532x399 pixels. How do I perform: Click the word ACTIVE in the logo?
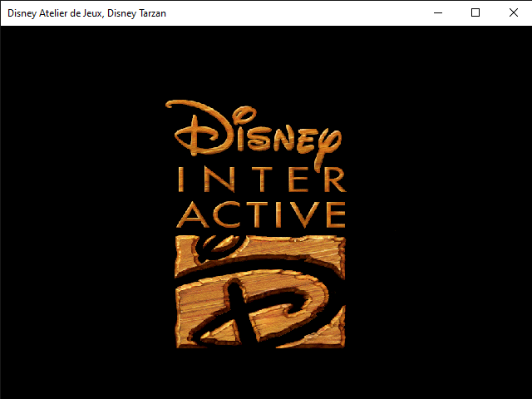[261, 214]
